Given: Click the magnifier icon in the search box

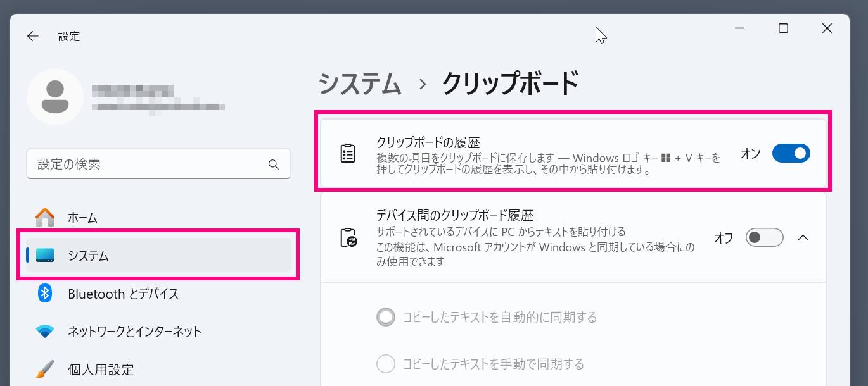Looking at the screenshot, I should pos(274,165).
